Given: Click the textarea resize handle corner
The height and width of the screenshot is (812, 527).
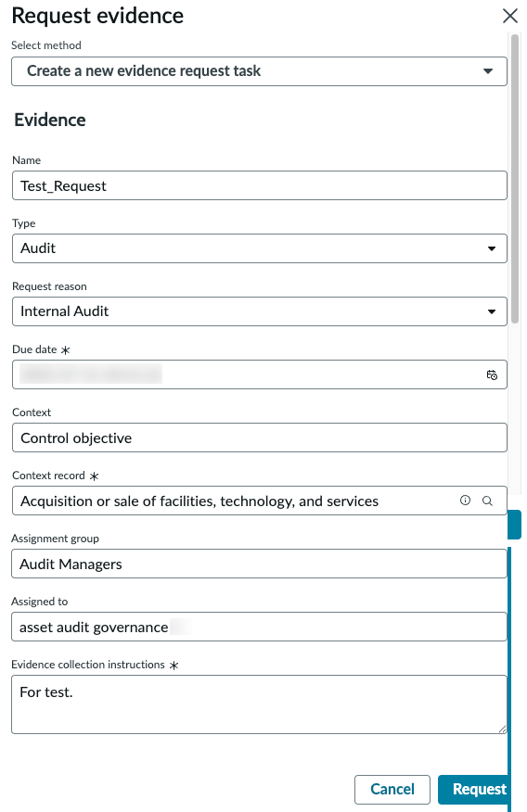Looking at the screenshot, I should click(502, 730).
